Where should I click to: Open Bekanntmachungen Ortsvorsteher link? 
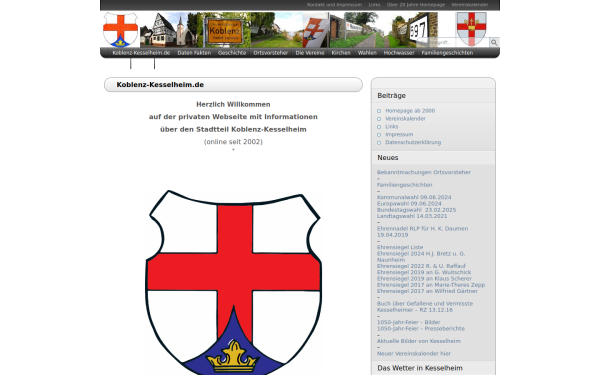tap(424, 172)
